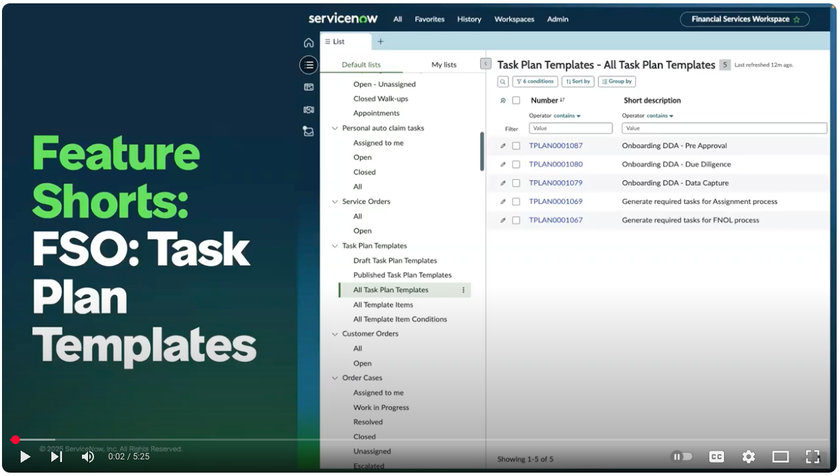Open record TPLAN0001087

point(556,146)
